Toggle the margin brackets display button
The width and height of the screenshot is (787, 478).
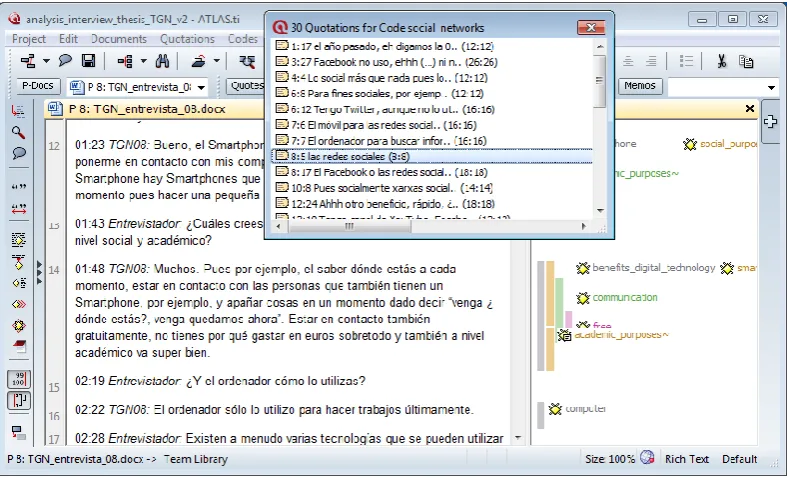click(x=19, y=401)
